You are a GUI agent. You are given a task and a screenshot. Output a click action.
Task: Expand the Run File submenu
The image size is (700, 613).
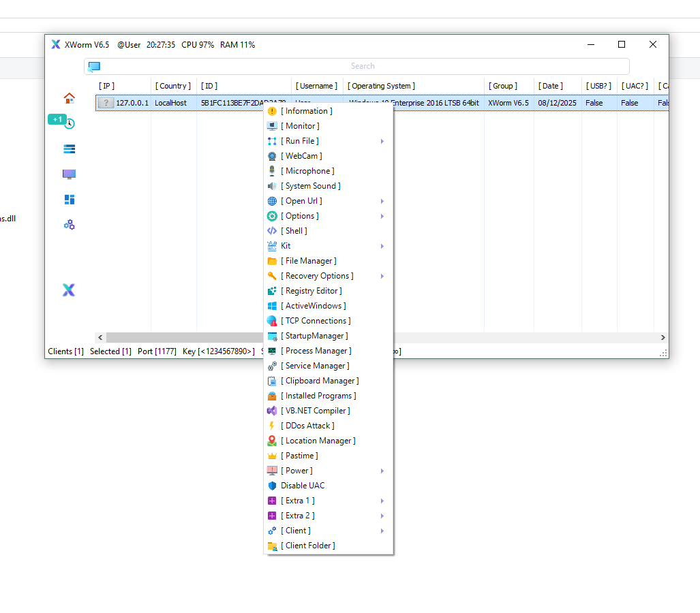click(x=301, y=140)
